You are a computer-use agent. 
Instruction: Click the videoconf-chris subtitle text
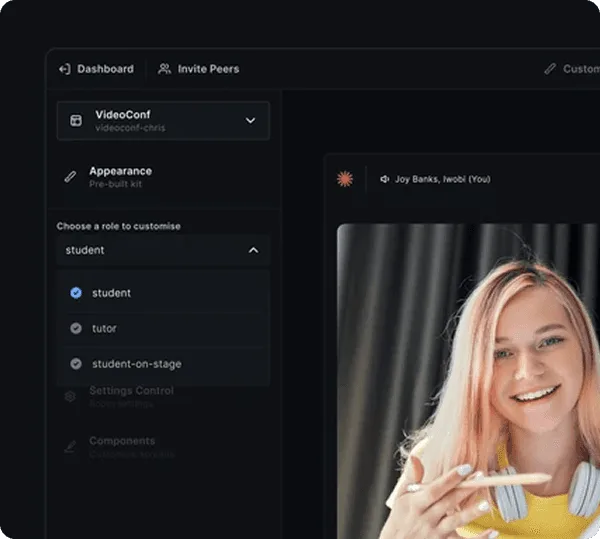click(x=130, y=128)
